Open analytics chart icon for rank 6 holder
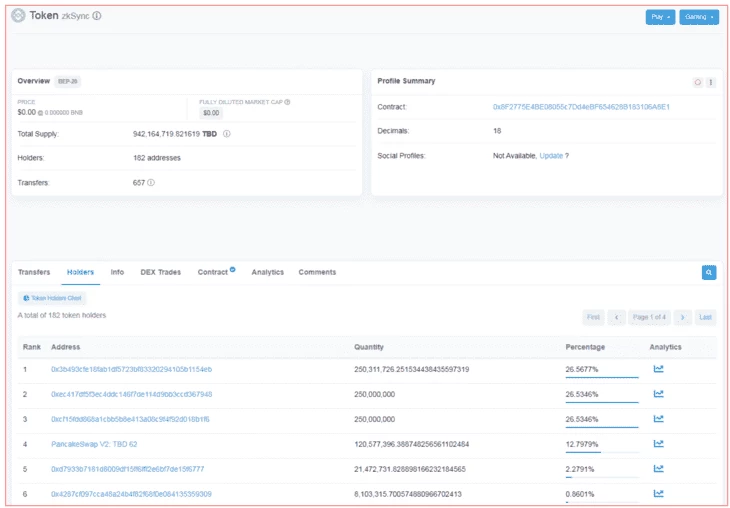Screen dimensions: 730x508 coord(658,494)
